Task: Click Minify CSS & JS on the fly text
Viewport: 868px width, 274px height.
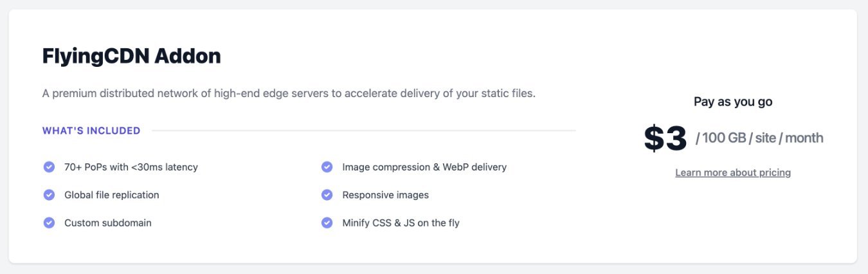Action: coord(401,223)
